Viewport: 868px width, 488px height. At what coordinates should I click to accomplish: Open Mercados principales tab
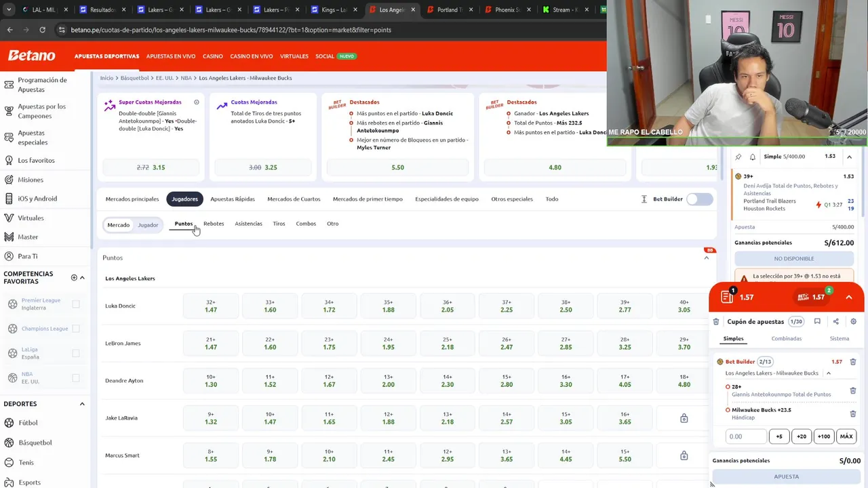click(132, 199)
